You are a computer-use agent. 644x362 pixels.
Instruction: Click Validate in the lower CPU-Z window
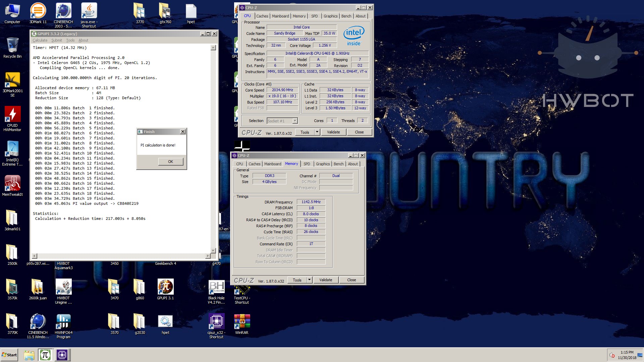326,280
